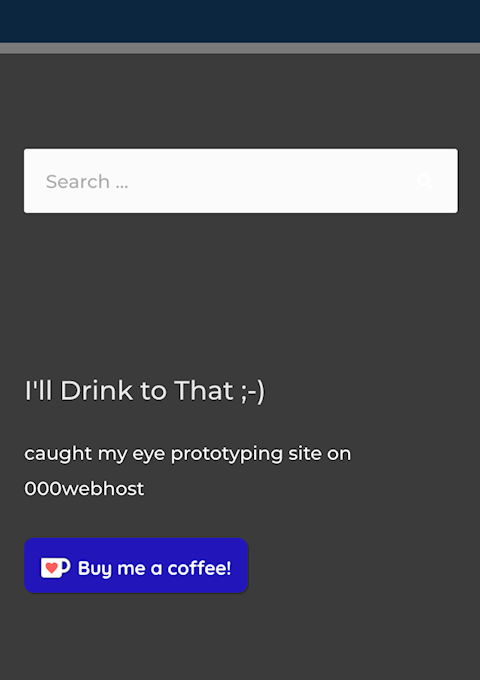Click the word "Drink" in the heading
The width and height of the screenshot is (480, 680).
pos(96,391)
